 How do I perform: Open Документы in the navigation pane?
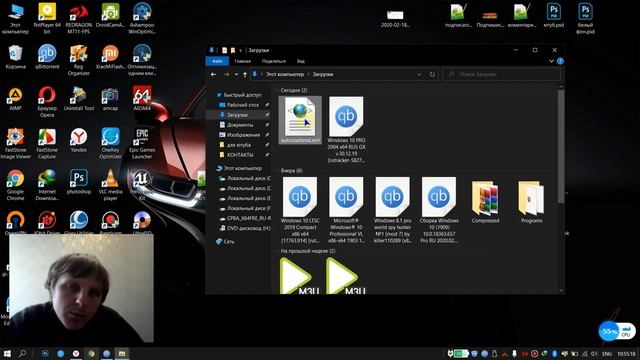[x=236, y=125]
